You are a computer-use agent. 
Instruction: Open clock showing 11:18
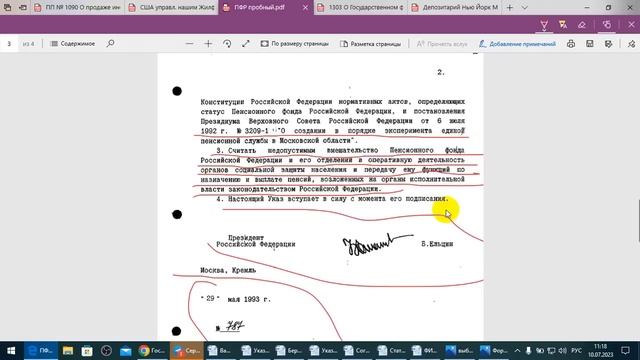pos(601,351)
